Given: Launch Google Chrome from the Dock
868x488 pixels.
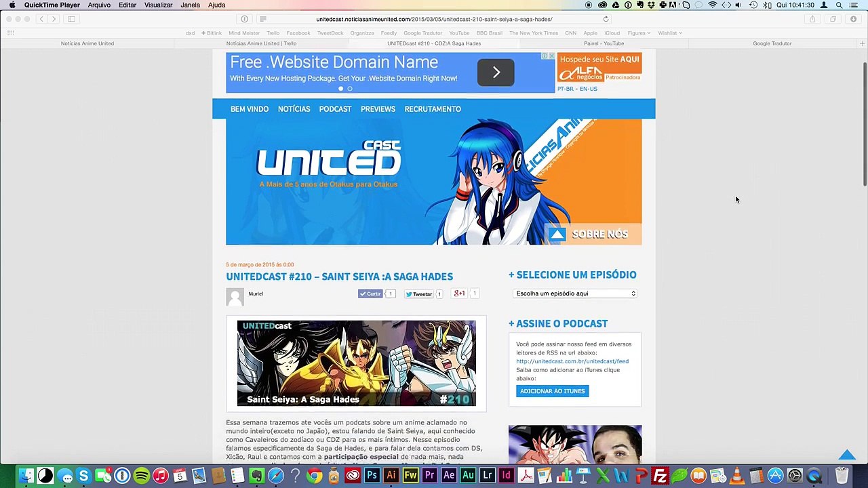Looking at the screenshot, I should pos(314,476).
